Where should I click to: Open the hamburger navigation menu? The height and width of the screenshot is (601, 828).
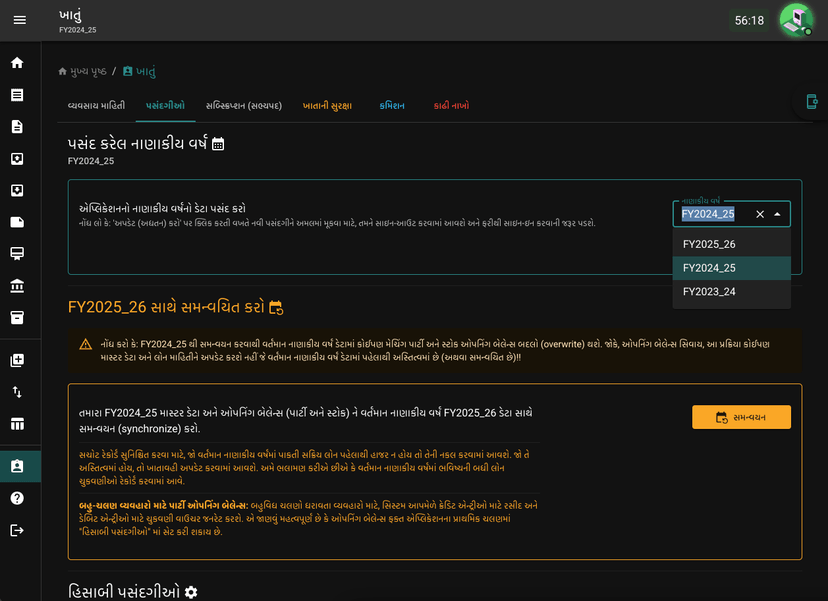point(20,20)
